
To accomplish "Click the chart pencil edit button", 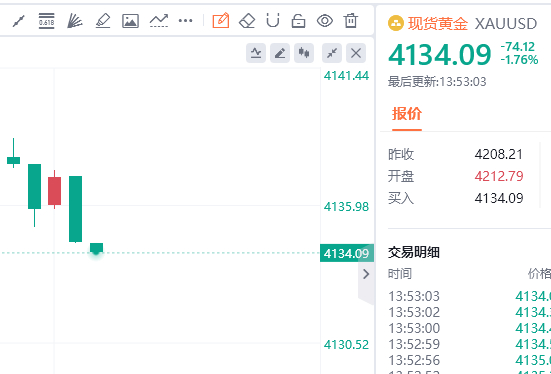I will (x=280, y=53).
